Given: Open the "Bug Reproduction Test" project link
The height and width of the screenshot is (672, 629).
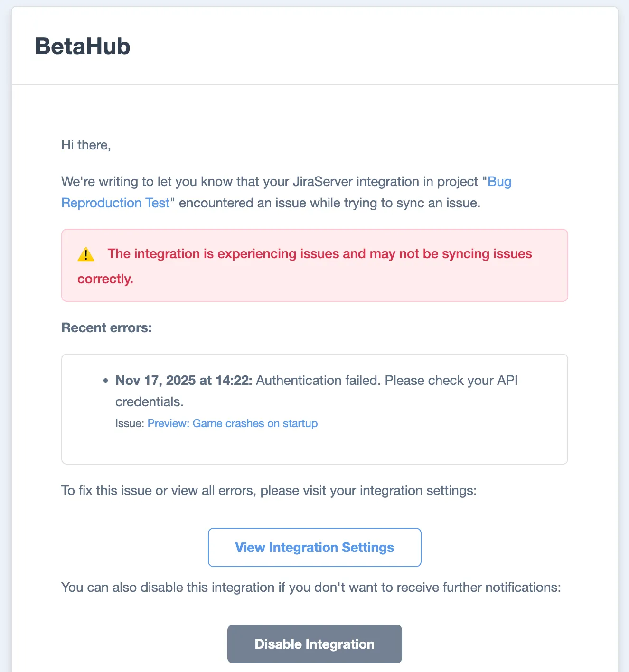Looking at the screenshot, I should coord(115,203).
